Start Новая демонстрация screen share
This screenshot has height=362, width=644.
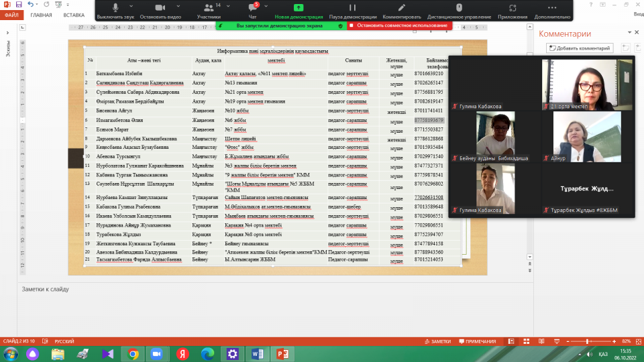tap(299, 11)
